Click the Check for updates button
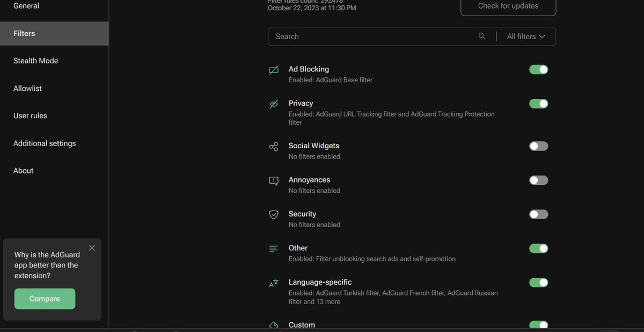The height and width of the screenshot is (332, 644). pyautogui.click(x=508, y=6)
